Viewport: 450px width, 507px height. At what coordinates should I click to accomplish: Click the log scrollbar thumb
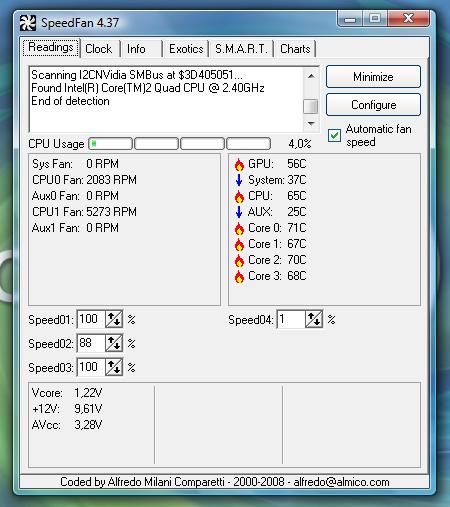pyautogui.click(x=311, y=107)
